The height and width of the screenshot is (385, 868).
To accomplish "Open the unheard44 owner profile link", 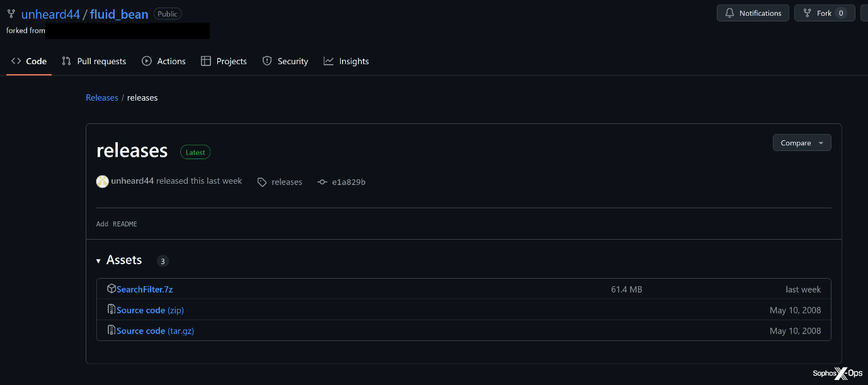I will click(x=50, y=14).
